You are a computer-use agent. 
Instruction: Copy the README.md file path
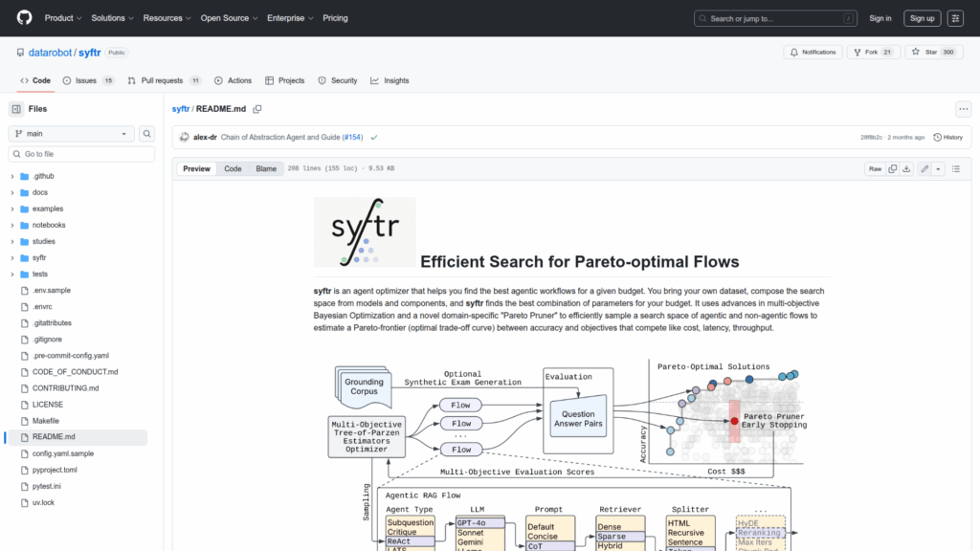coord(257,109)
